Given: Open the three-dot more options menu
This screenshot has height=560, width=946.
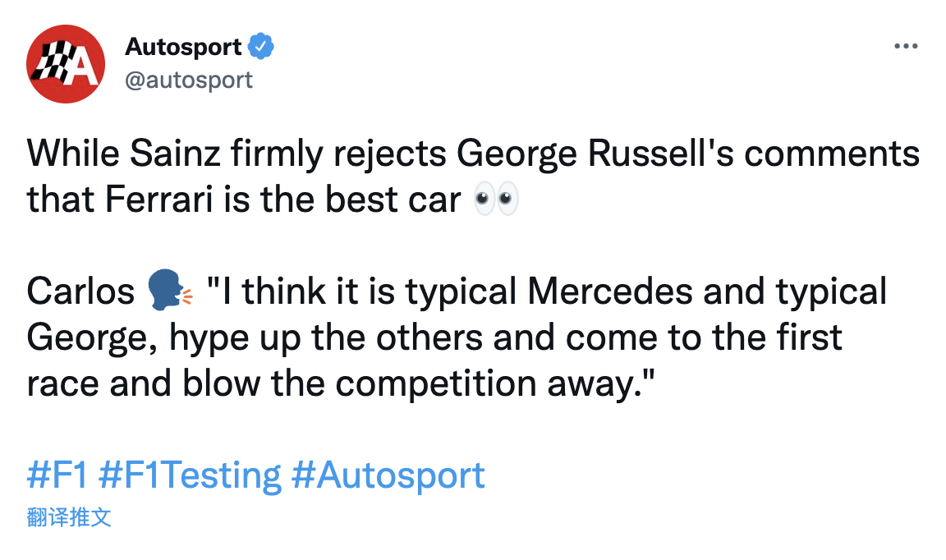Looking at the screenshot, I should point(905,47).
